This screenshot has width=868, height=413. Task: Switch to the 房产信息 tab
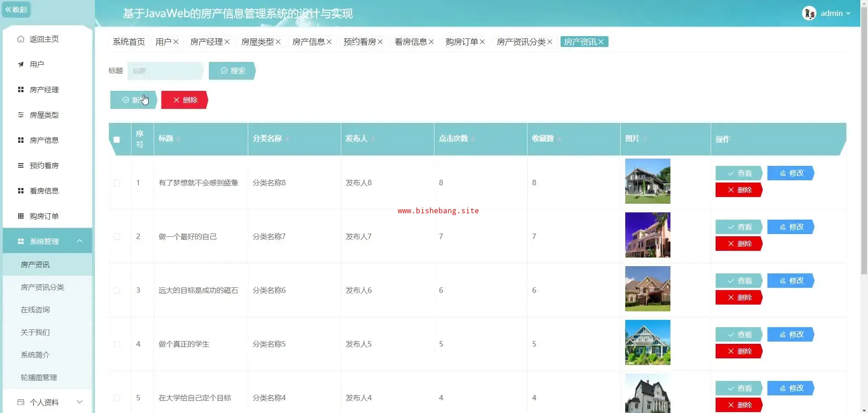[x=308, y=42]
